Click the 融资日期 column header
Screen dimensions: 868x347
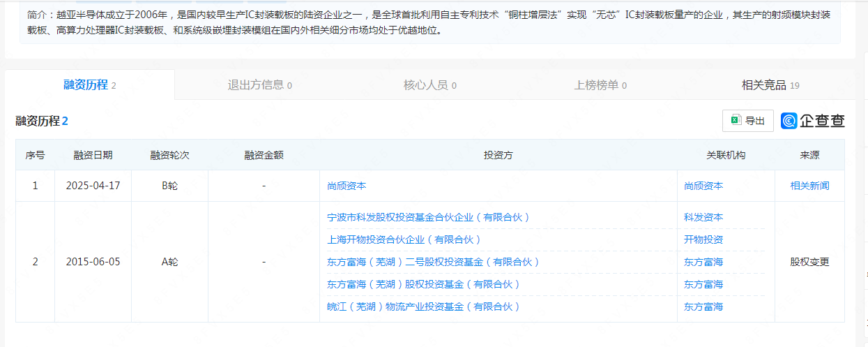(x=93, y=155)
